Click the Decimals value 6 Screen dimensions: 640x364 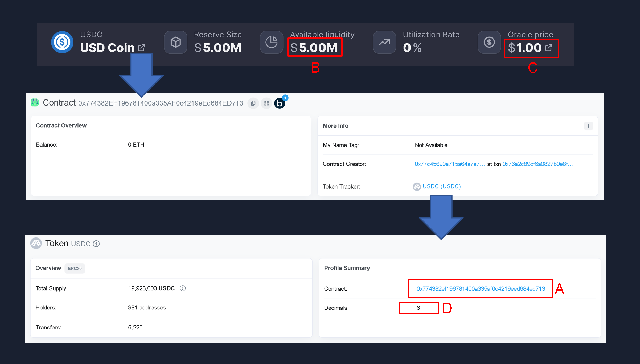click(x=418, y=308)
